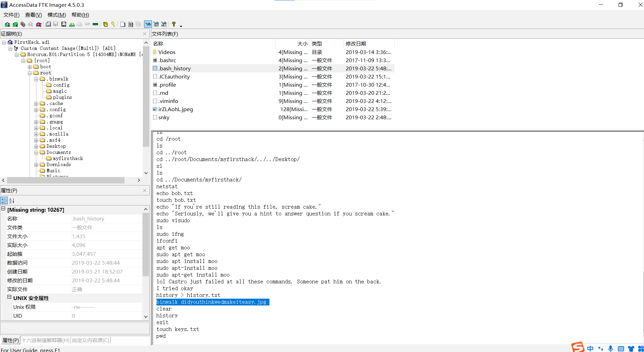Collapse the UNIX 安全属性 section
This screenshot has height=352, width=644.
coord(10,297)
